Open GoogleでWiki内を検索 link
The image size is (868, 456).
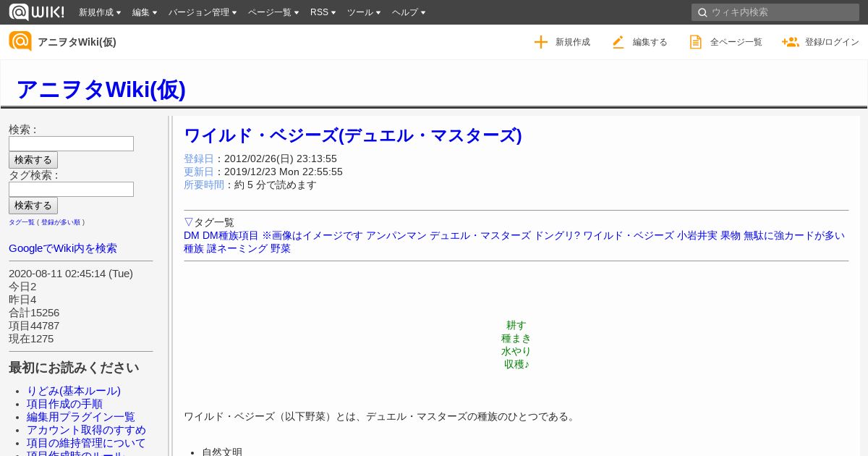click(63, 248)
